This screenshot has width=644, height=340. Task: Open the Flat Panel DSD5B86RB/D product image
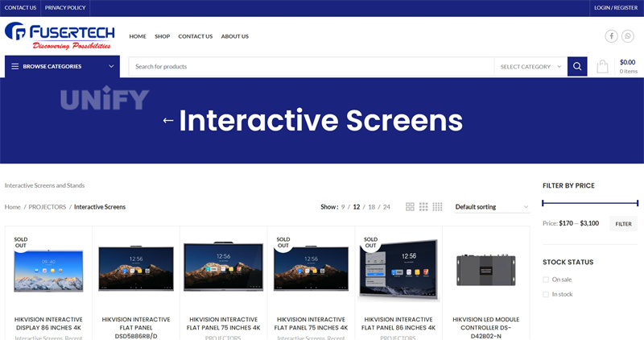point(136,268)
